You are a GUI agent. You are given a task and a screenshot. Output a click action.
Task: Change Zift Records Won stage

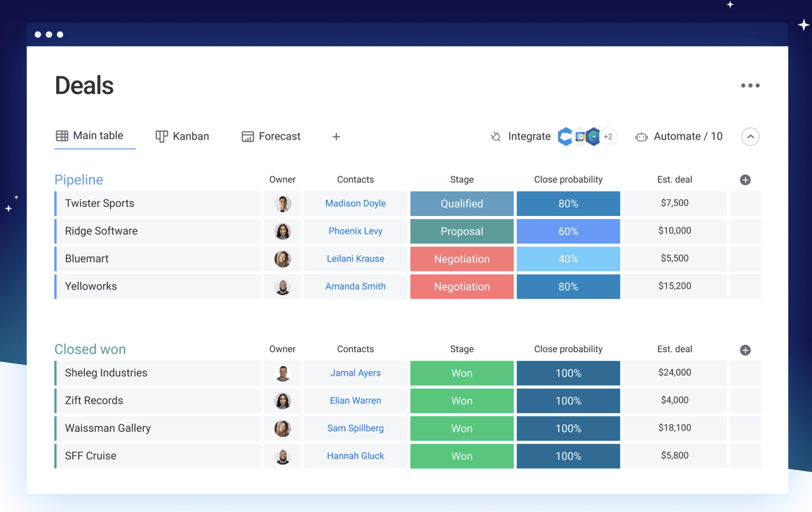[x=462, y=400]
